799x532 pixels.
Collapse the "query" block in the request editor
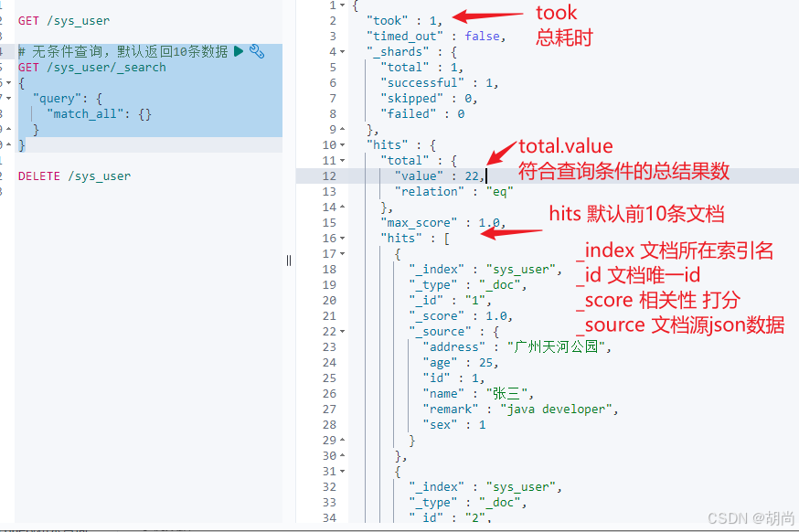pyautogui.click(x=8, y=99)
